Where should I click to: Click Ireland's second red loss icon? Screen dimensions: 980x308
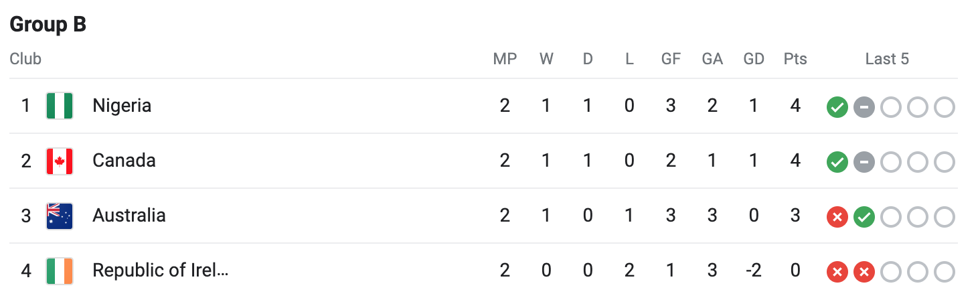(864, 272)
